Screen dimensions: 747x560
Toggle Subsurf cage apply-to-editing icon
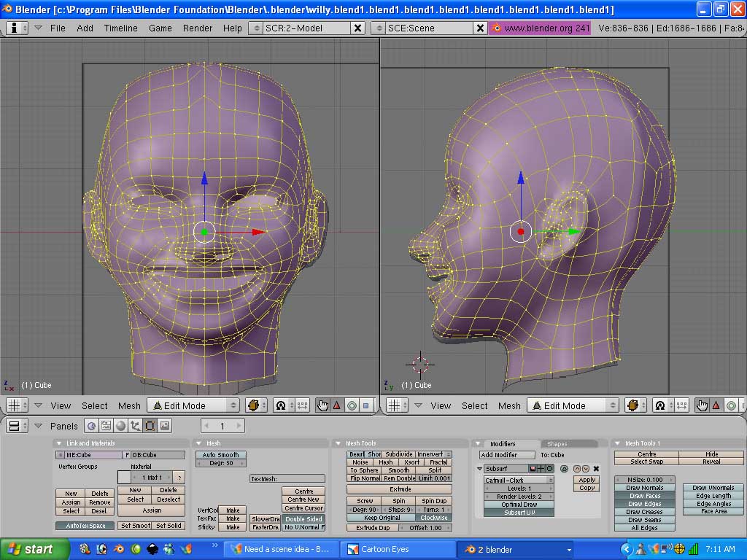pos(564,469)
